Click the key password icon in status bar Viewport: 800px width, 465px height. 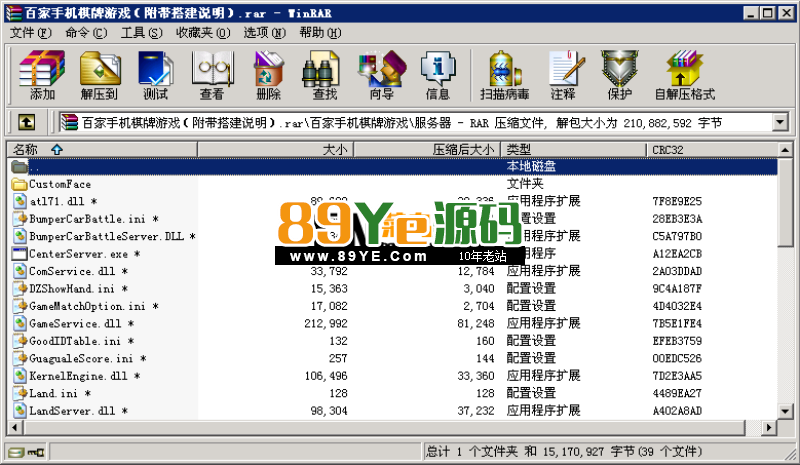click(x=36, y=452)
